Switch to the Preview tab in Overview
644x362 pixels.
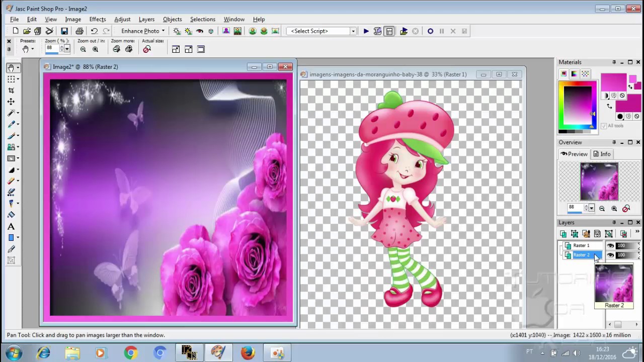pyautogui.click(x=574, y=154)
